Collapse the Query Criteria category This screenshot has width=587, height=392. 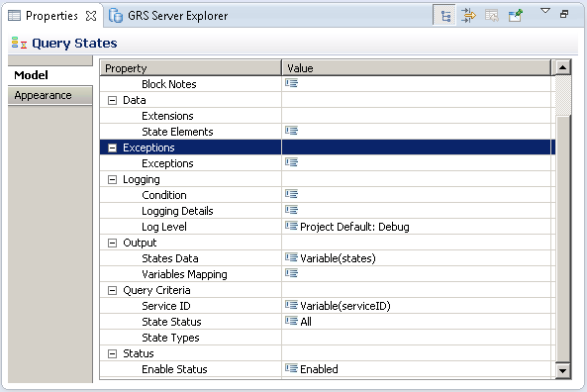pos(112,291)
